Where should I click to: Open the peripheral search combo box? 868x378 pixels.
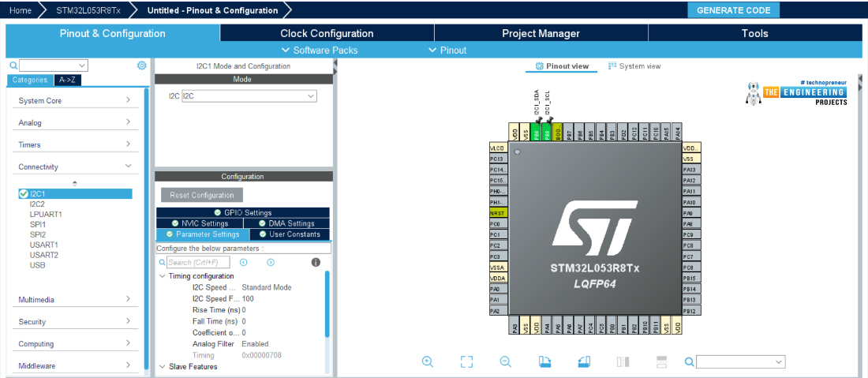coord(54,65)
